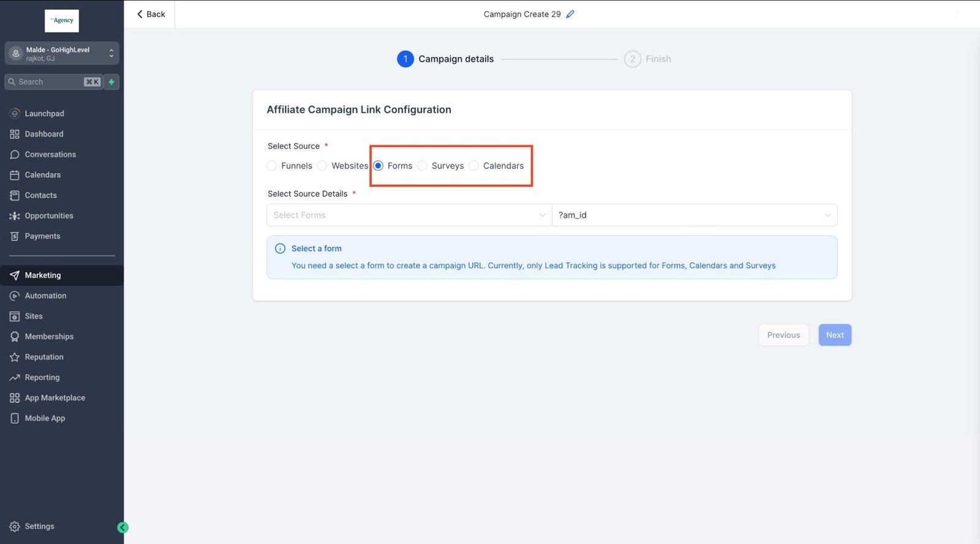Click the green lightning bolt quick-action icon
Viewport: 980px width, 544px height.
[x=111, y=82]
